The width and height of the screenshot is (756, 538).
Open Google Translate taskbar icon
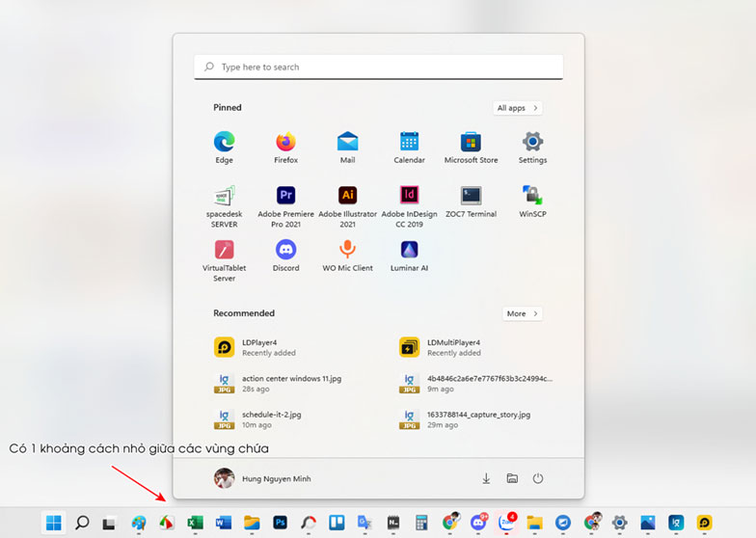click(x=364, y=523)
